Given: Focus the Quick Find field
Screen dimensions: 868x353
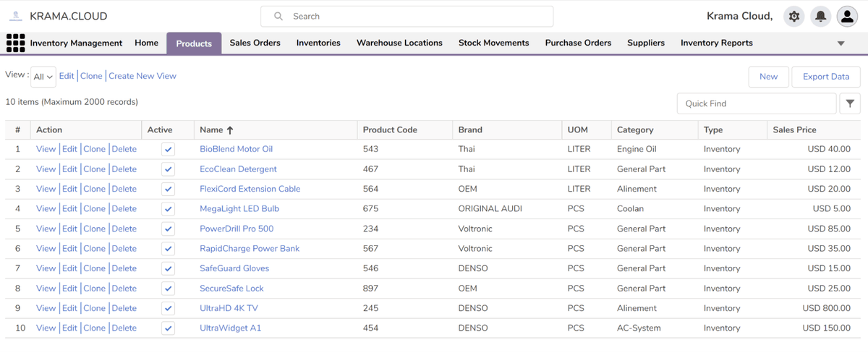Looking at the screenshot, I should click(756, 103).
